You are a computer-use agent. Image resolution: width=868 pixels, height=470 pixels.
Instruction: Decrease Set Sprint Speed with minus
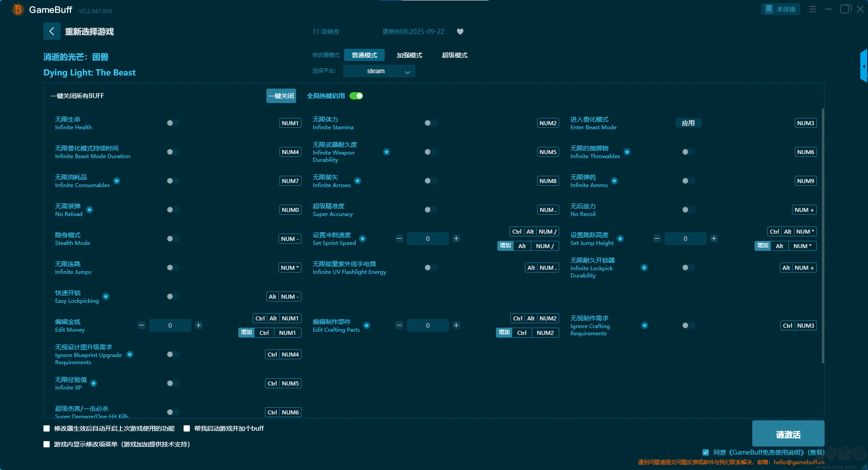tap(399, 239)
